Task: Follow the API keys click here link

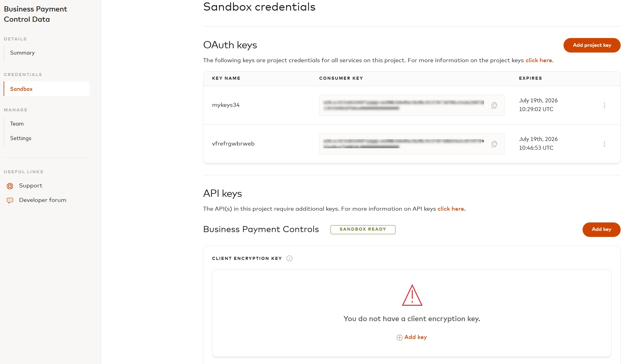Action: point(451,209)
